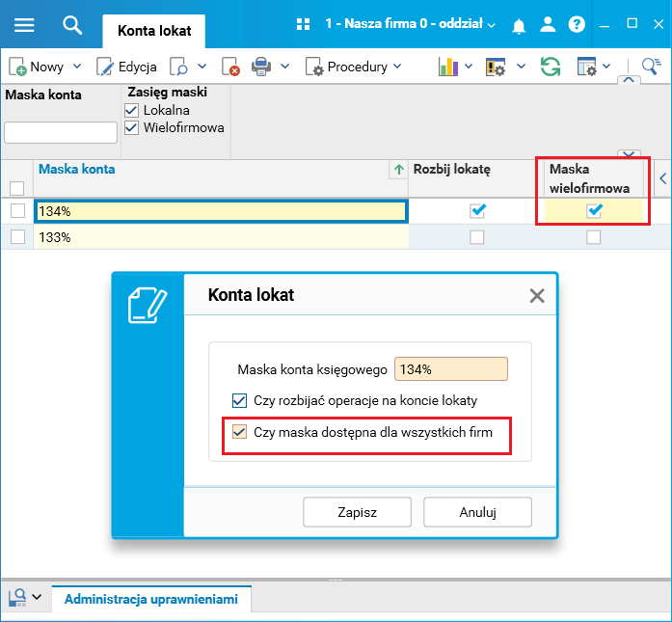672x622 pixels.
Task: Sort by the Maska konta column header
Action: click(77, 169)
